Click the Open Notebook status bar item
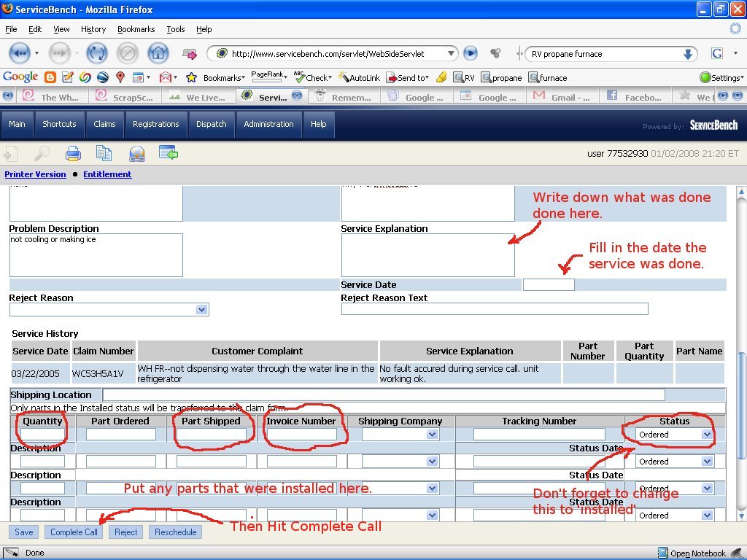The height and width of the screenshot is (560, 747). tap(692, 553)
